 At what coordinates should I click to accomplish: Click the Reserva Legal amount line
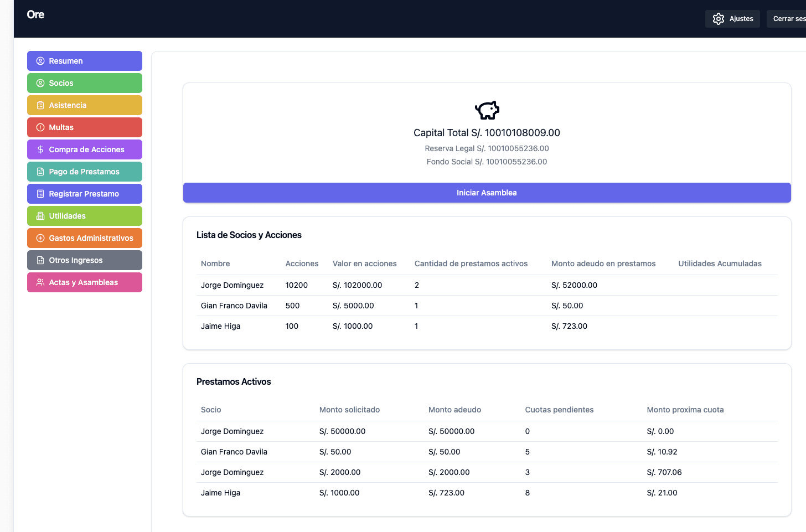click(x=487, y=148)
